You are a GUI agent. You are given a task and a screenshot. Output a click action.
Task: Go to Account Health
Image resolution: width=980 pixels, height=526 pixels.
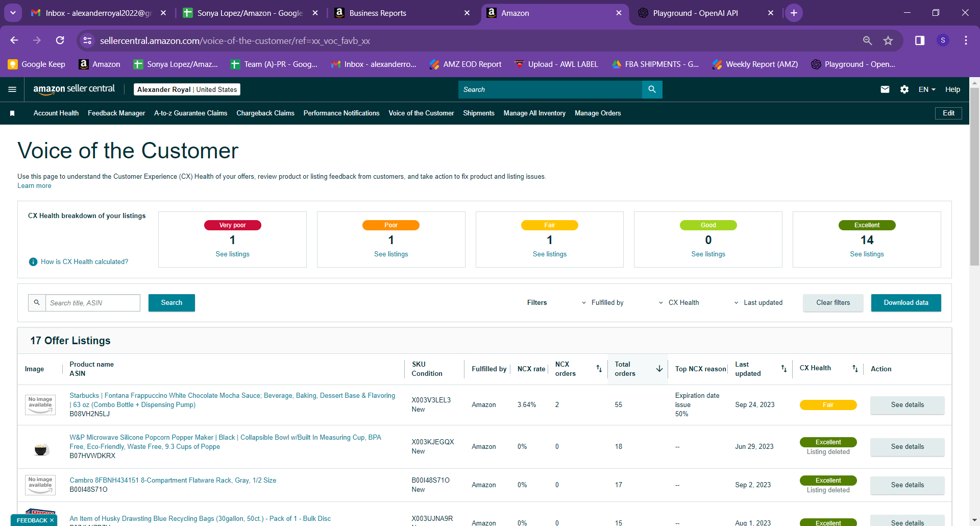56,113
